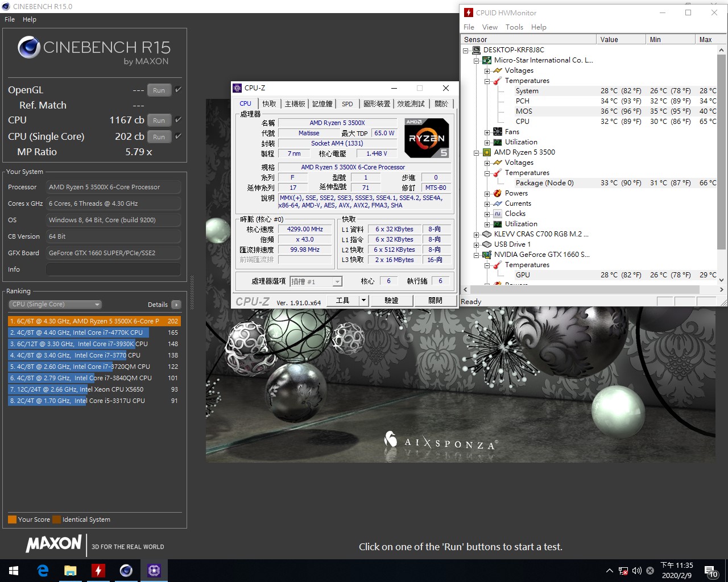Open the HWMonitor Tools menu
Screen dimensions: 728x582
click(514, 27)
